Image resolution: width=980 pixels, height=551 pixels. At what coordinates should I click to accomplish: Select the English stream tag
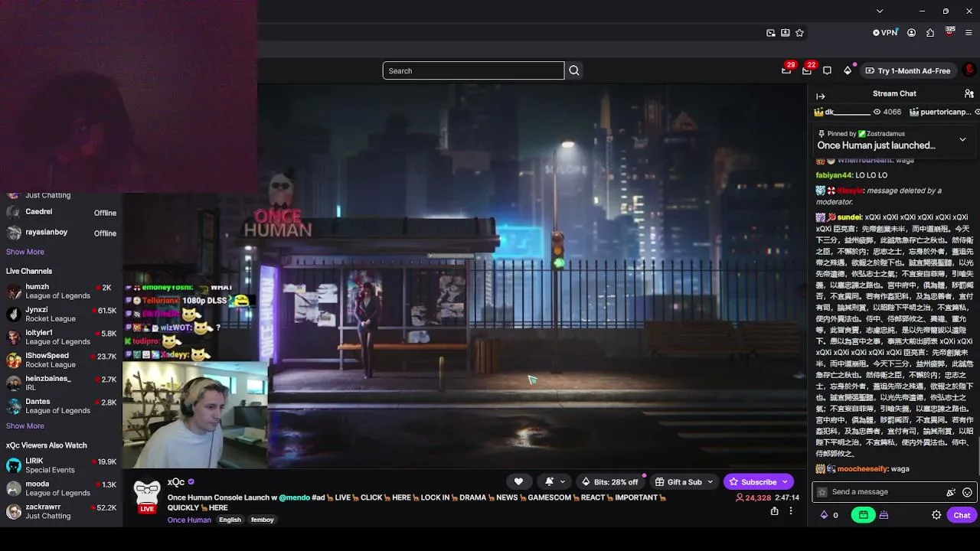click(x=230, y=520)
